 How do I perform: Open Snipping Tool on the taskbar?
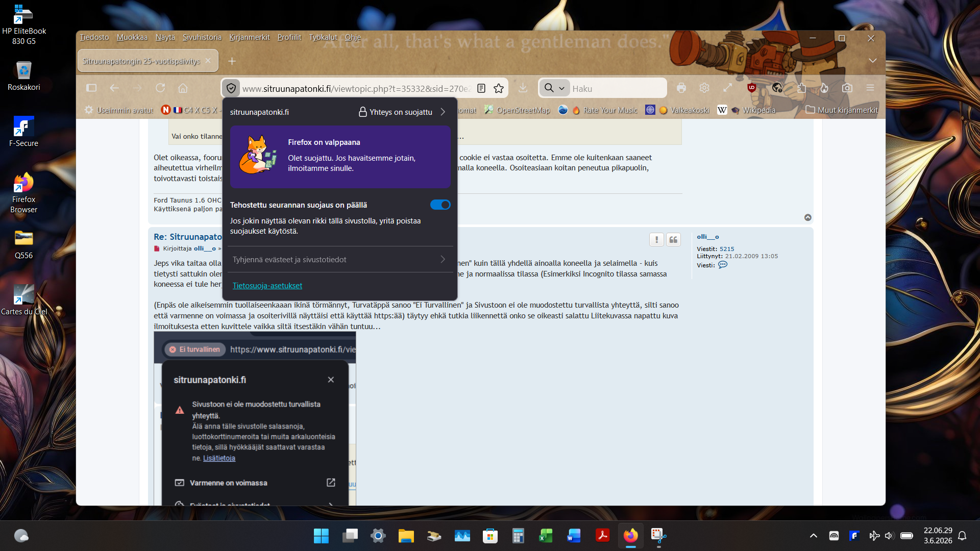coord(658,536)
